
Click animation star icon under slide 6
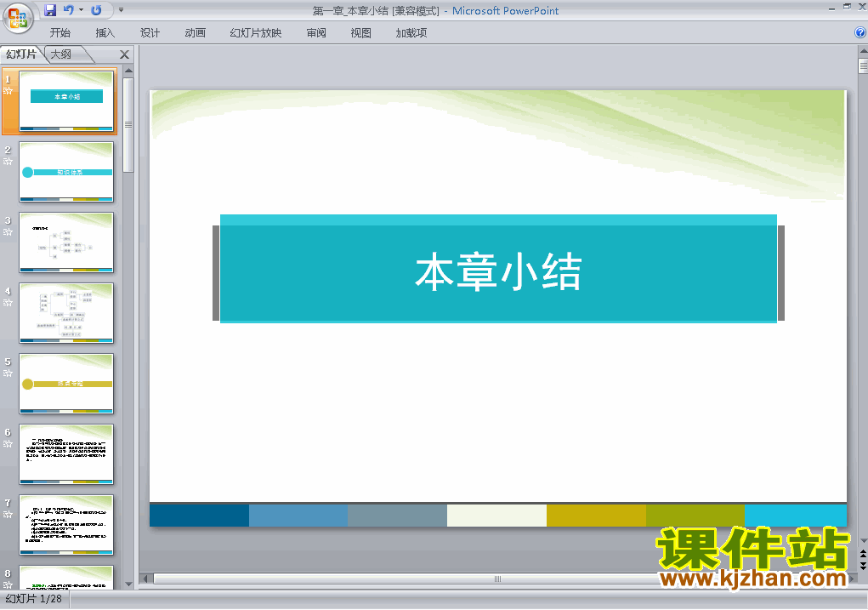8,444
